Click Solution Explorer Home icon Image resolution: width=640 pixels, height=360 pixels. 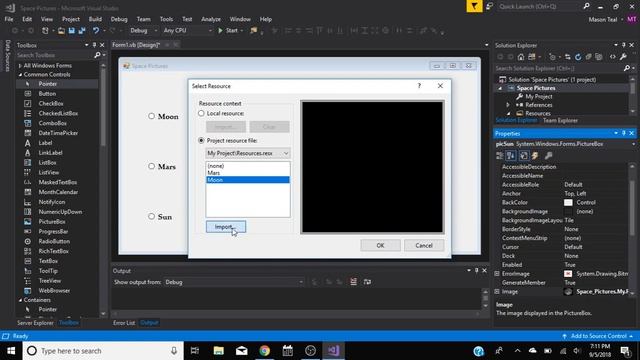521,57
